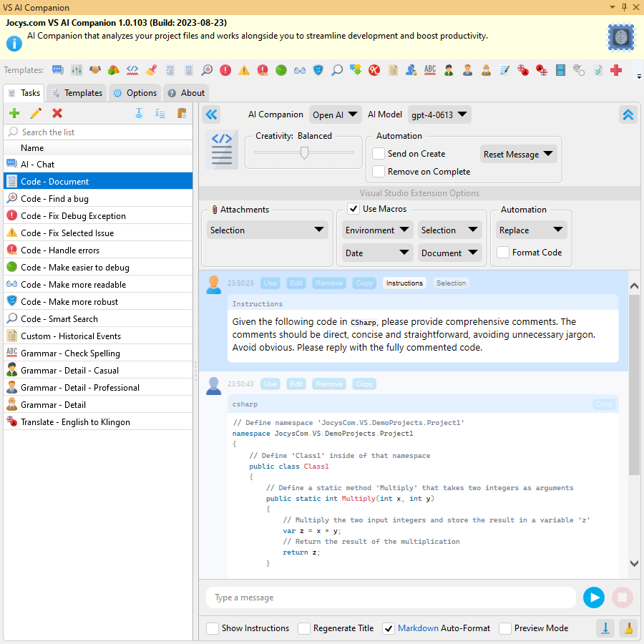Switch to the Templates tab
The width and height of the screenshot is (644, 644).
pos(77,92)
